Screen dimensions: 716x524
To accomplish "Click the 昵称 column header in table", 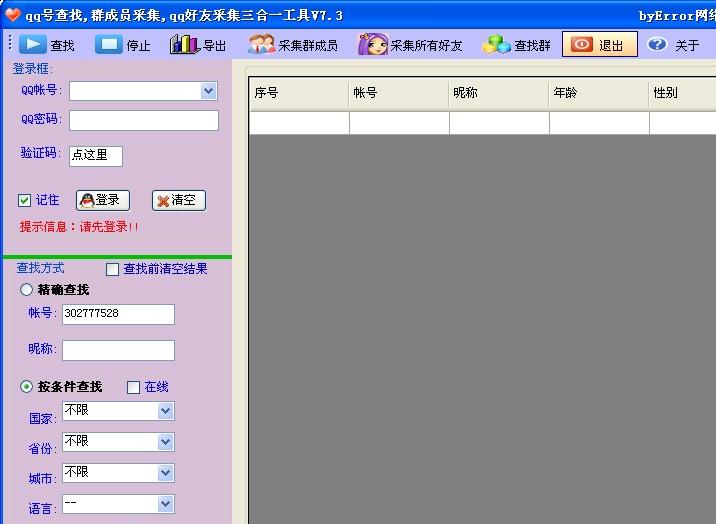I will [x=499, y=93].
